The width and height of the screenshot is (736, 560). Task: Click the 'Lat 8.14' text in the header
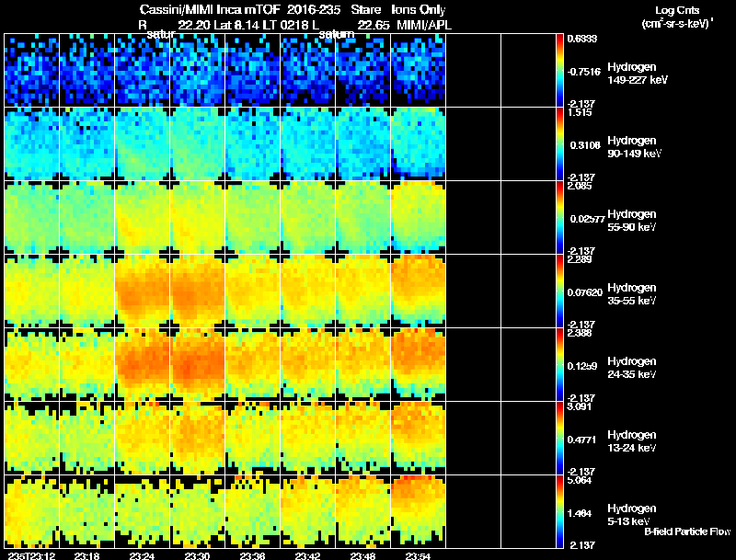pyautogui.click(x=236, y=26)
